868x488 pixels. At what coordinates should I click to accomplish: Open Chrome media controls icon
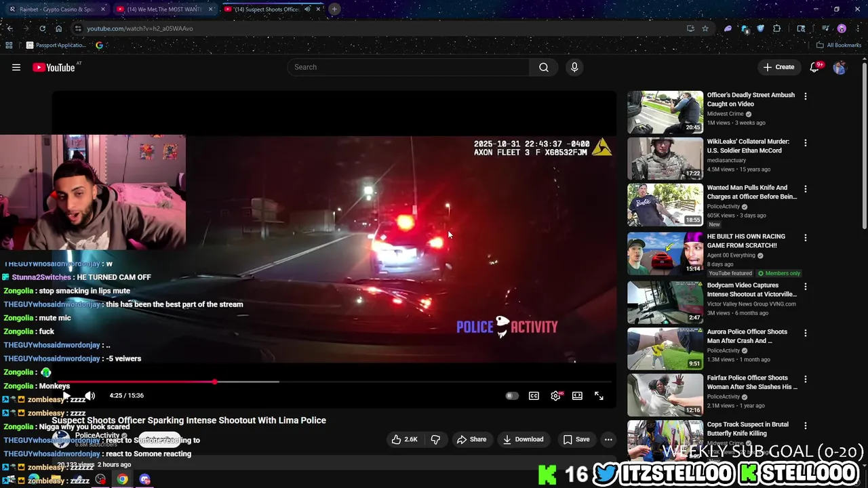pos(825,28)
